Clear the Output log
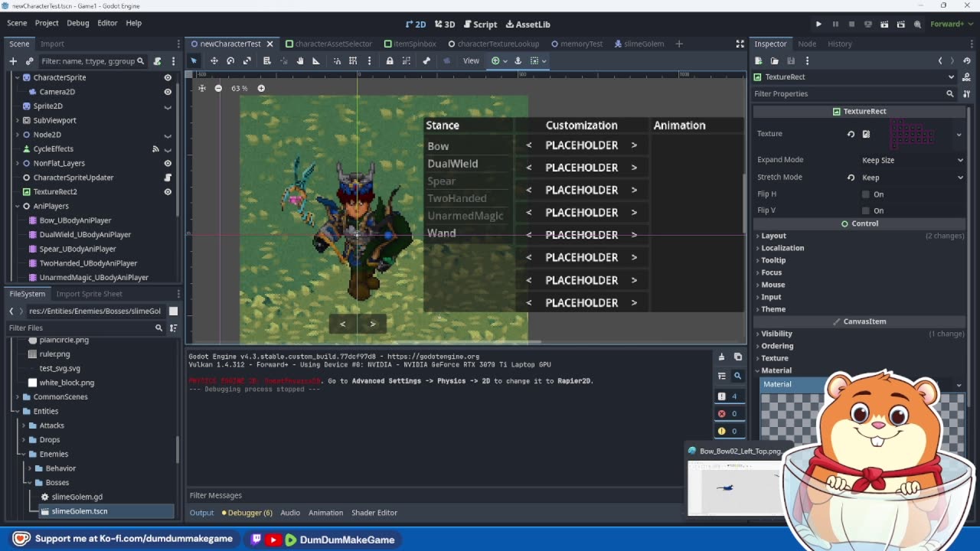Image resolution: width=980 pixels, height=551 pixels. (x=721, y=357)
